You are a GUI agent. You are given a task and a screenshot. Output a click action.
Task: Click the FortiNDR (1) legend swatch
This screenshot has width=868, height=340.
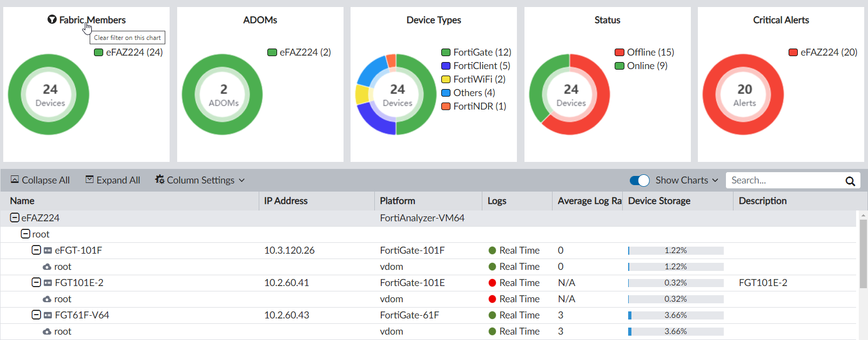click(x=446, y=106)
